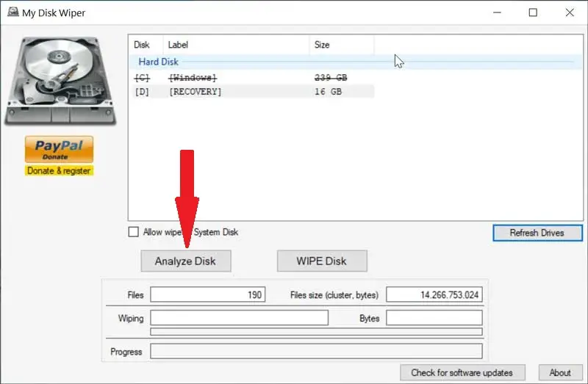Viewport: 588px width, 384px height.
Task: Select the [RECOVERY] label cell
Action: coord(195,92)
